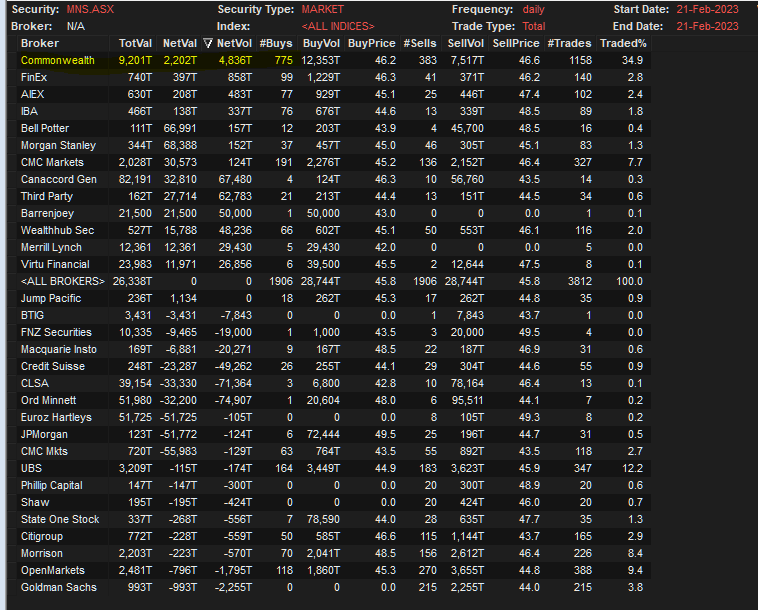Select the OpenMarkets broker row
The height and width of the screenshot is (610, 758).
click(x=334, y=570)
